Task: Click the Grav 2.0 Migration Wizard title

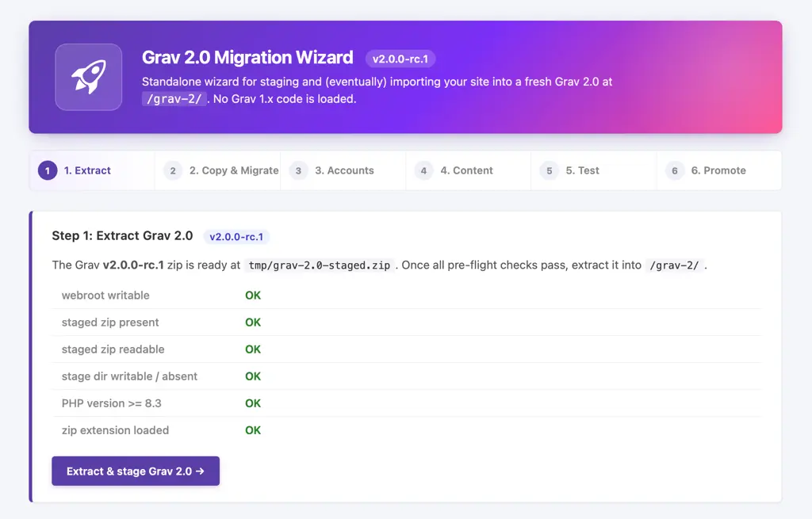Action: (247, 57)
